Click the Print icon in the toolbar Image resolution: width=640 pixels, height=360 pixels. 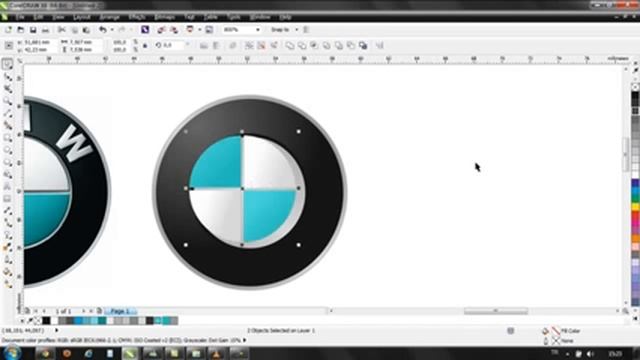coord(45,30)
